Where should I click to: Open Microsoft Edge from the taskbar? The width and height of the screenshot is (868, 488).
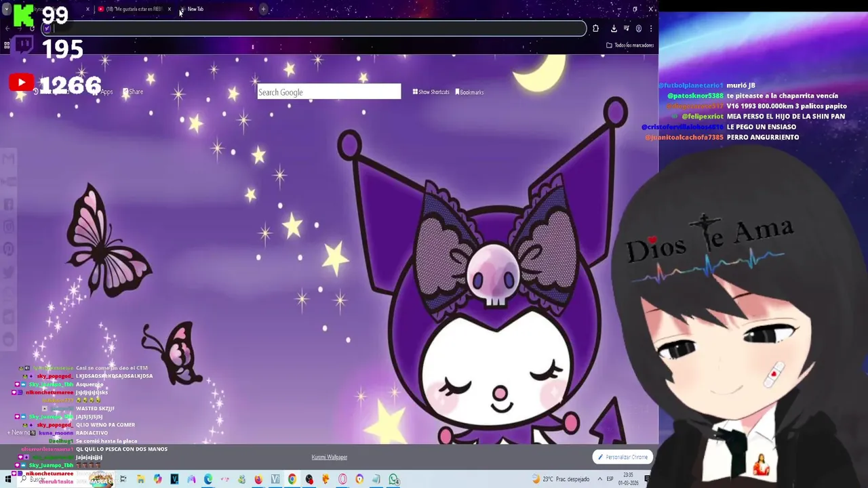[208, 479]
